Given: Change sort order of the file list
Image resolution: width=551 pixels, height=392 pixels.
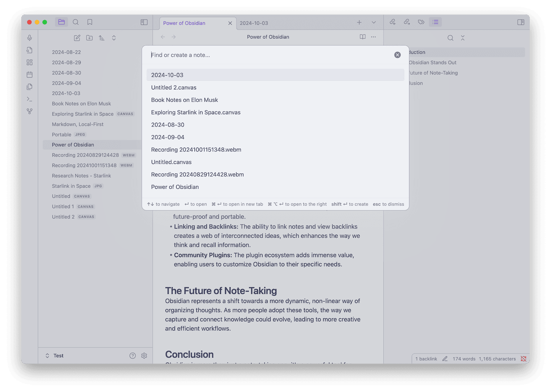Looking at the screenshot, I should [101, 38].
